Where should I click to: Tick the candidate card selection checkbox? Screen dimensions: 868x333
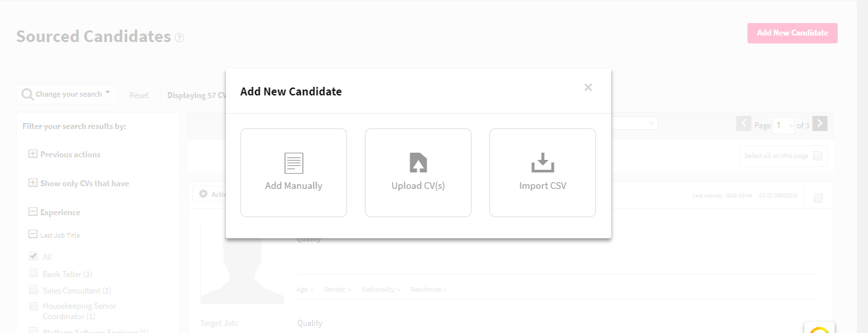818,197
